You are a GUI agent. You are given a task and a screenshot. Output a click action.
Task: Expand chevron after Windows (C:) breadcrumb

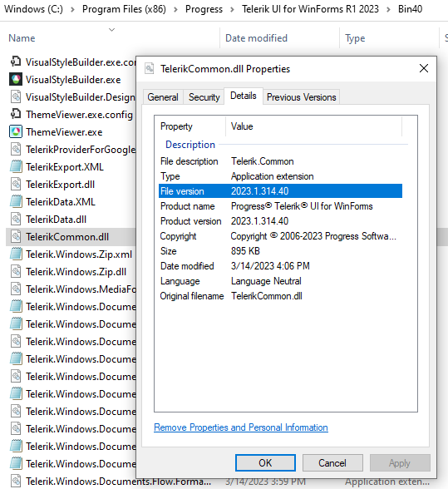click(72, 10)
